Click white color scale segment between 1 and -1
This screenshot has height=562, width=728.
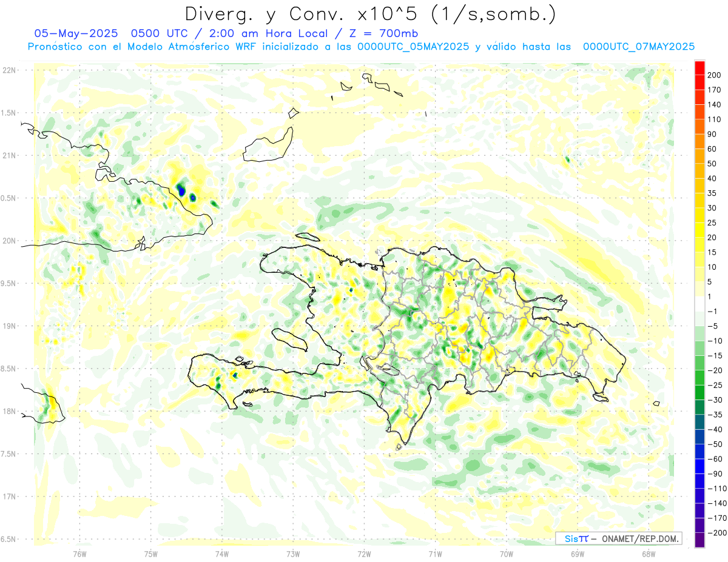pyautogui.click(x=699, y=304)
